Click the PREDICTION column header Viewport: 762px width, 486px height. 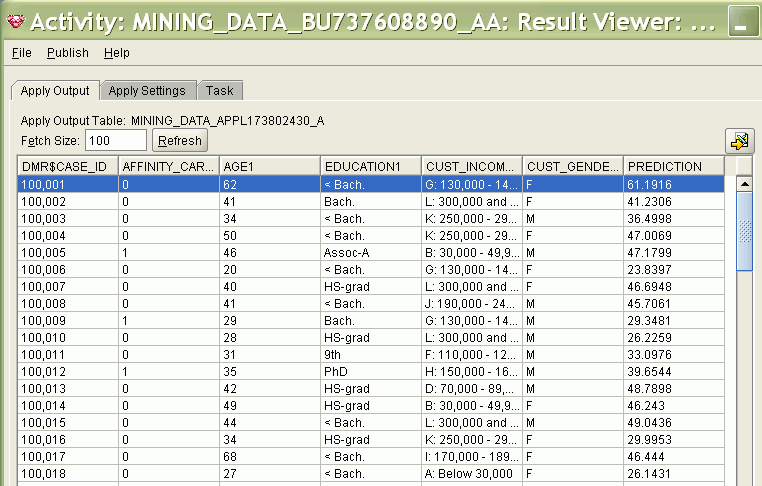coord(674,166)
